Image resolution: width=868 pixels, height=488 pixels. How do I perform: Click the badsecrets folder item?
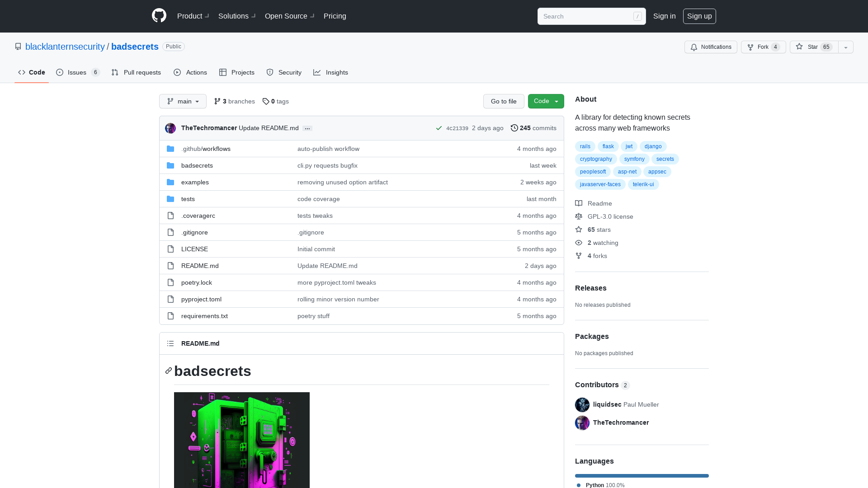[197, 165]
